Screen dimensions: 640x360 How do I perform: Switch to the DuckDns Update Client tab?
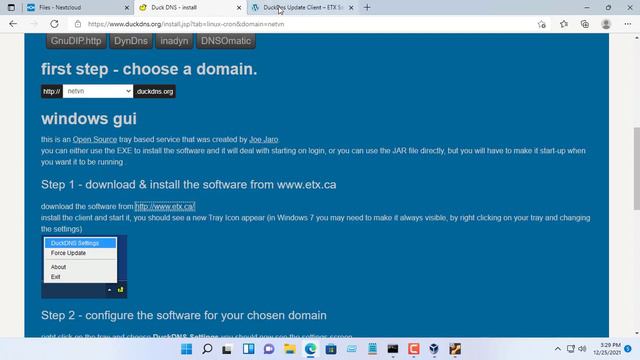(x=302, y=7)
